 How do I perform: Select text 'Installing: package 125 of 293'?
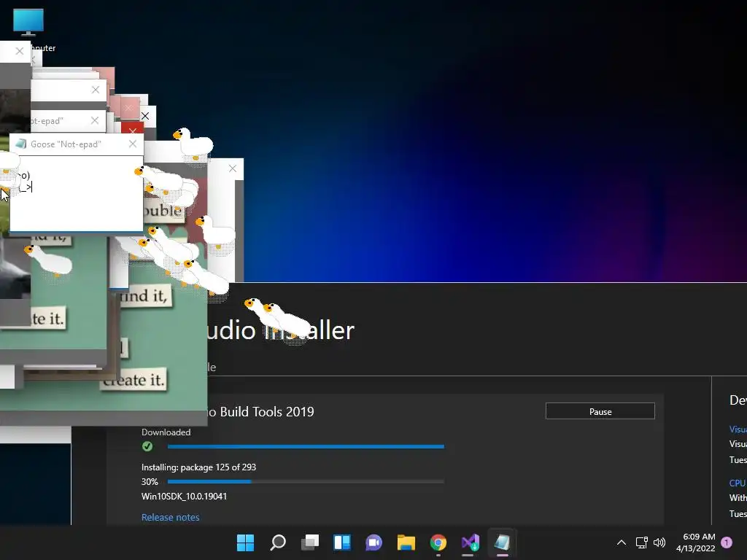[x=198, y=467]
